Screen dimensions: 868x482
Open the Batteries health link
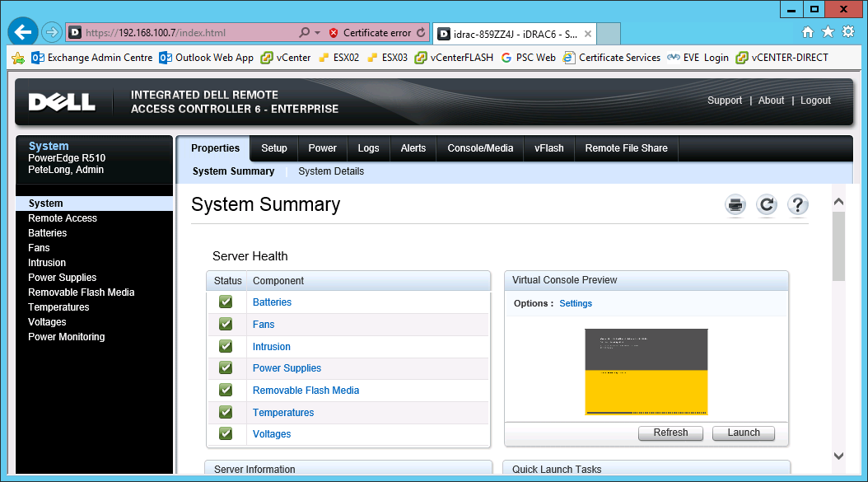(x=272, y=302)
